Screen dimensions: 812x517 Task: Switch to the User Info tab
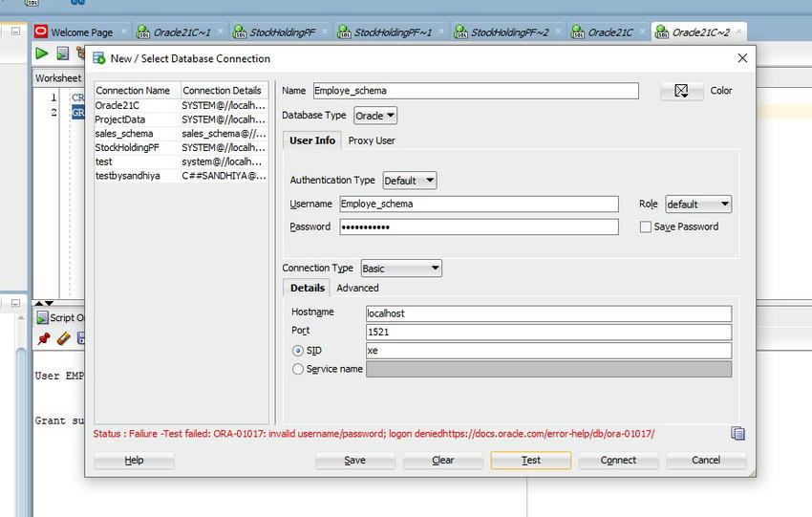[312, 140]
